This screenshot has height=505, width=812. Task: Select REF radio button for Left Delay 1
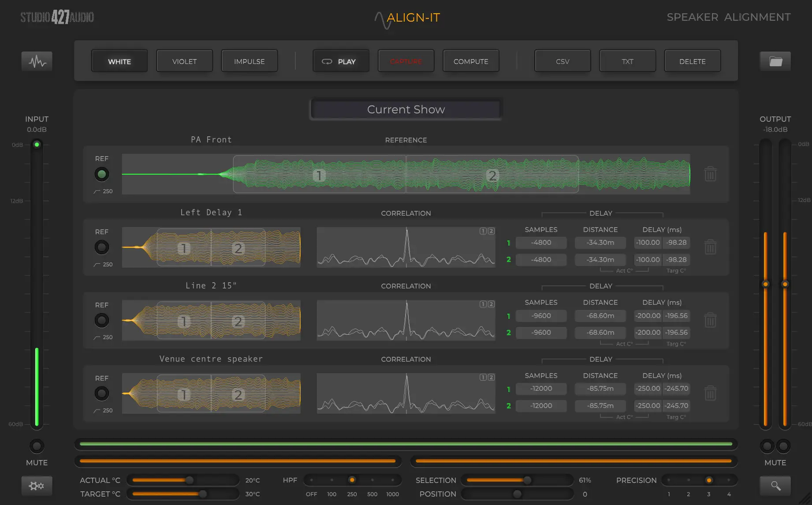click(102, 247)
